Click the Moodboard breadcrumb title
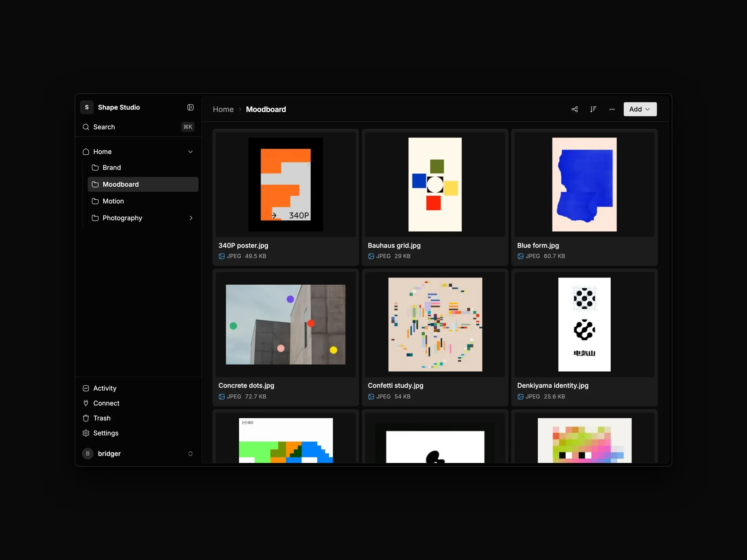 (x=266, y=110)
